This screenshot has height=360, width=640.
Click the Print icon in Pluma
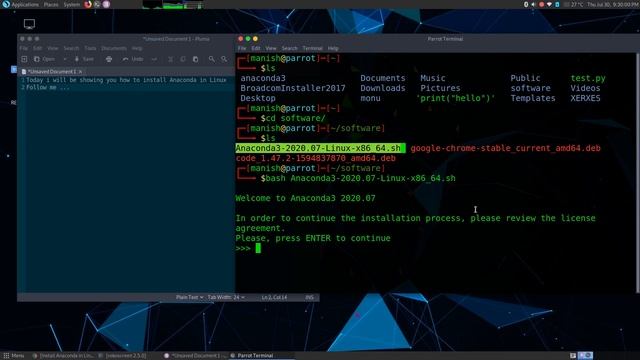tap(109, 59)
